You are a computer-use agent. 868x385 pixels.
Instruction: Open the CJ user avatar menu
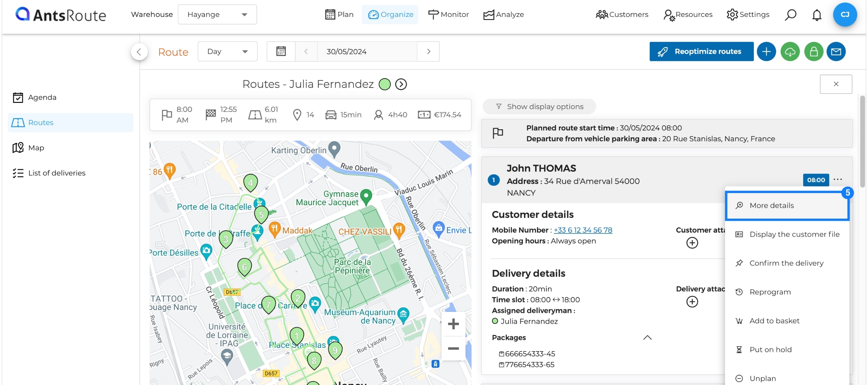coord(845,14)
